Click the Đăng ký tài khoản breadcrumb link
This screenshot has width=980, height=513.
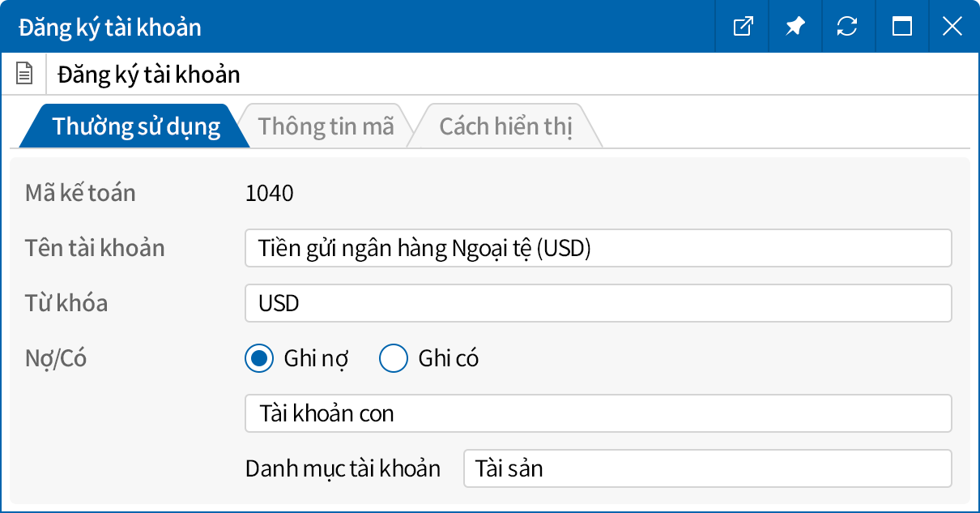tap(147, 74)
